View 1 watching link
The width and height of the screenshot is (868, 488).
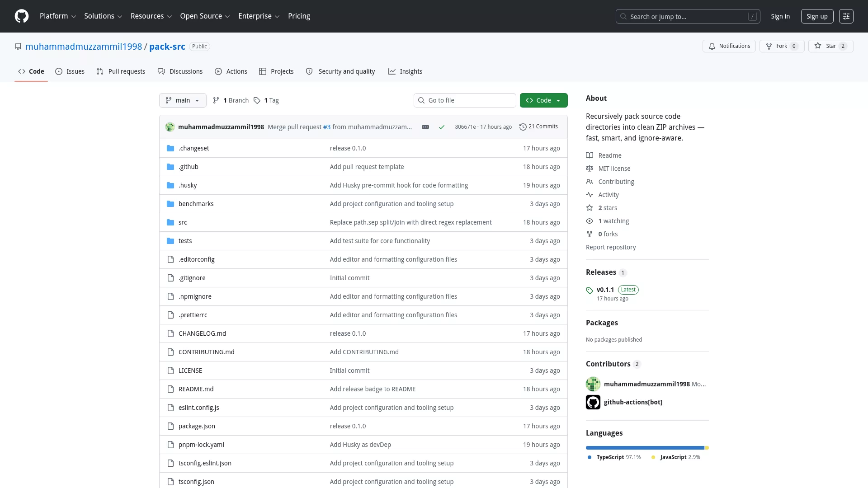click(x=608, y=221)
